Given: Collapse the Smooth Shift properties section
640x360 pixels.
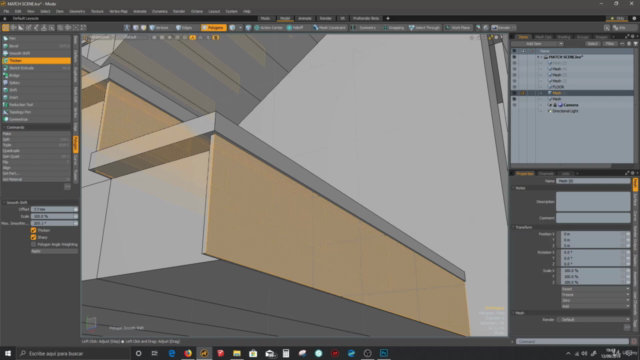Looking at the screenshot, I should point(4,202).
